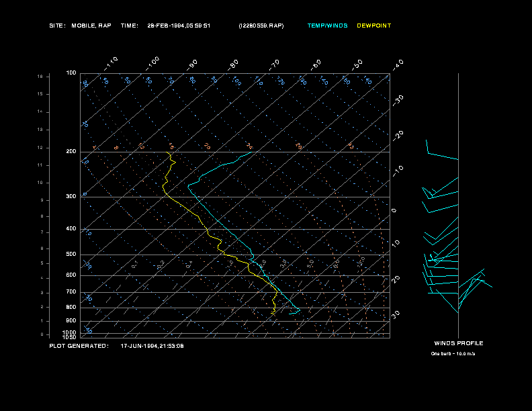The height and width of the screenshot is (411, 532).
Task: Click the 12 km label on altitude scale
Action: pyautogui.click(x=40, y=148)
